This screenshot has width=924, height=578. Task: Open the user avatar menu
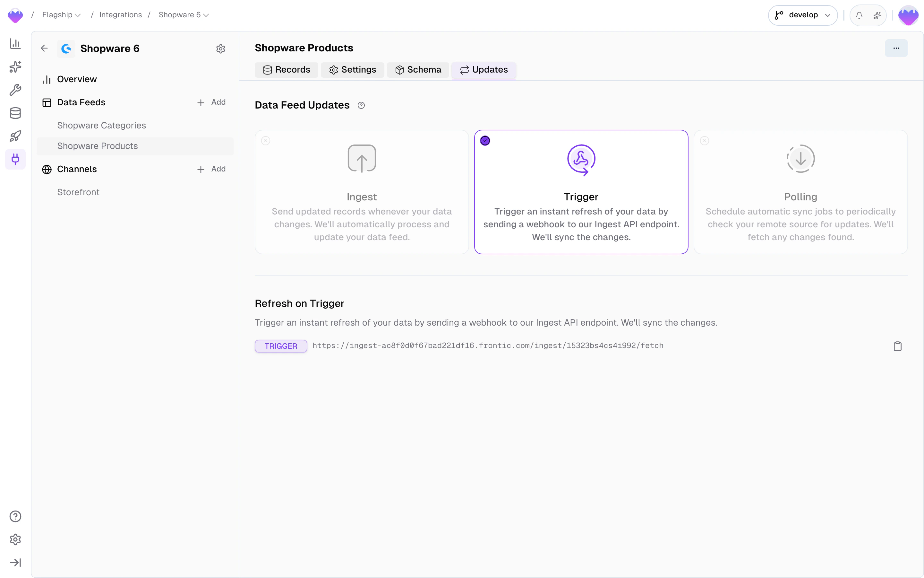pyautogui.click(x=908, y=15)
